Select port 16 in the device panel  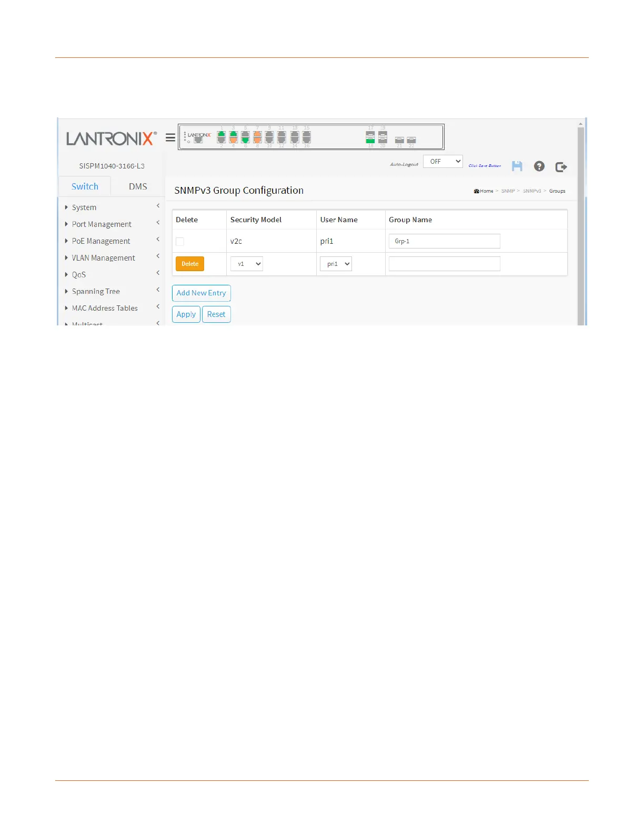point(307,140)
